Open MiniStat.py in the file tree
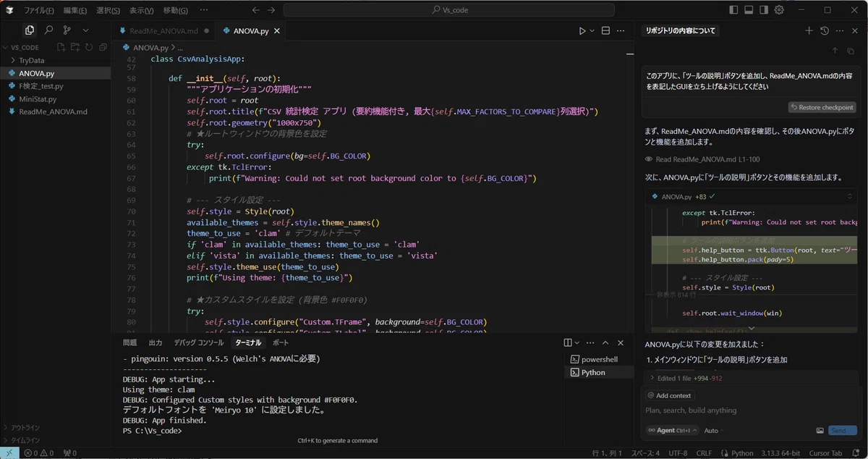The width and height of the screenshot is (868, 459). coord(56,99)
